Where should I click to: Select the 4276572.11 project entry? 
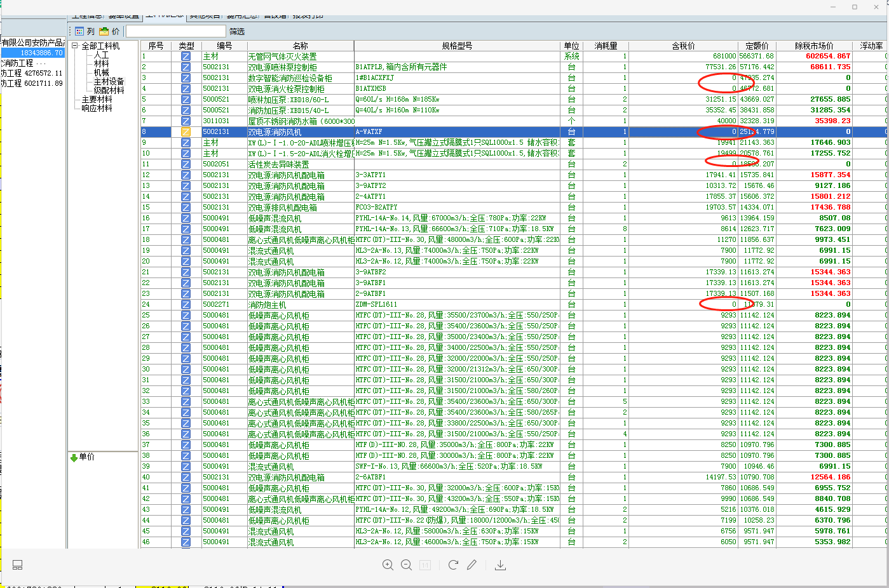point(32,73)
